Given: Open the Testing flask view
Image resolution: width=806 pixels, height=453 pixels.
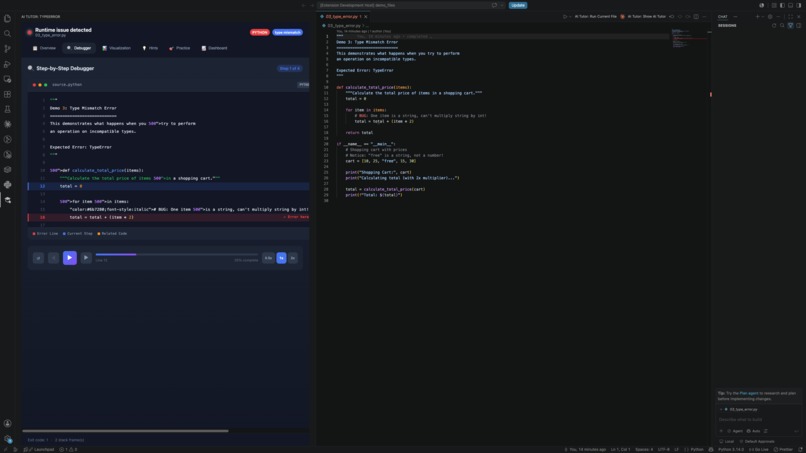Looking at the screenshot, I should tap(7, 109).
